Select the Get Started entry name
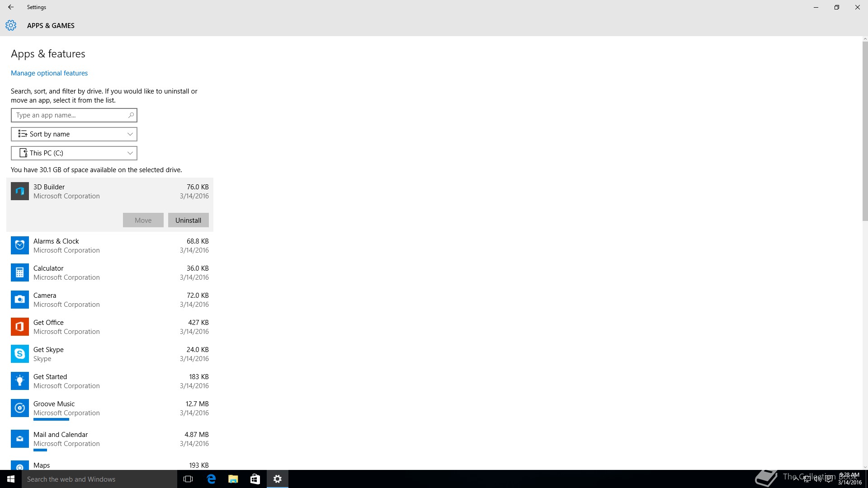 50,377
